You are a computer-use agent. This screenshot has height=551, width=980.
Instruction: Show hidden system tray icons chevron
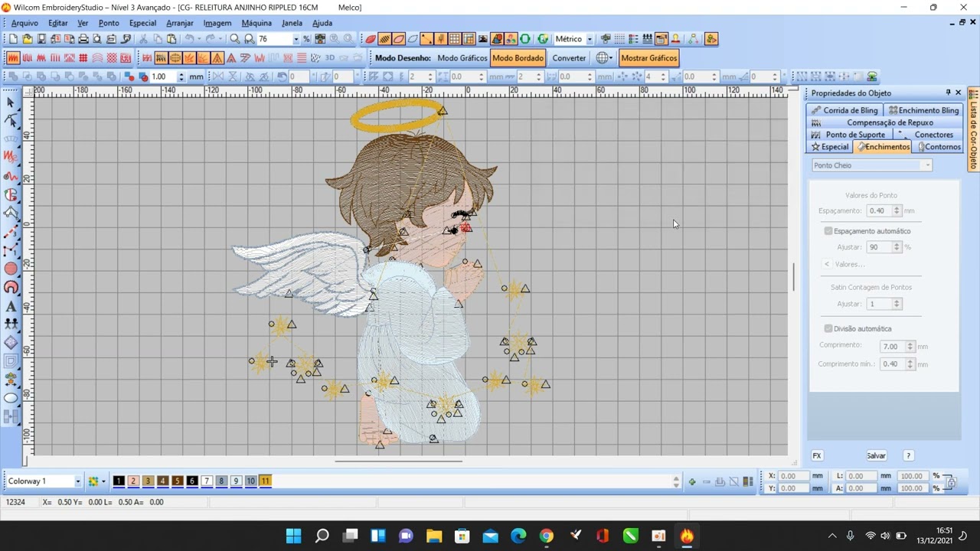pos(832,536)
